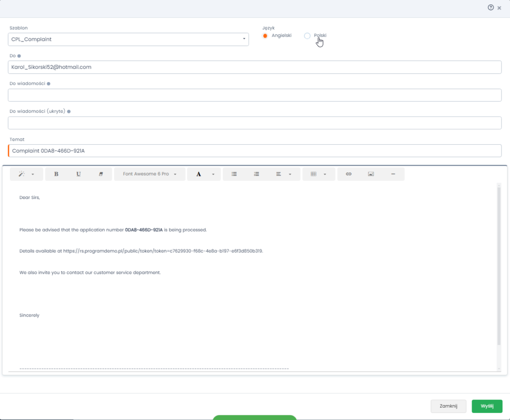Screen dimensions: 510x420
Task: Click the eraser clear-formatting icon
Action: pyautogui.click(x=101, y=174)
